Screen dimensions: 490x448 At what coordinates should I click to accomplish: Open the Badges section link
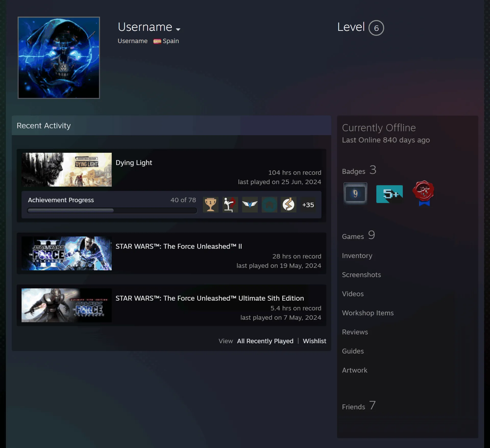pyautogui.click(x=359, y=170)
